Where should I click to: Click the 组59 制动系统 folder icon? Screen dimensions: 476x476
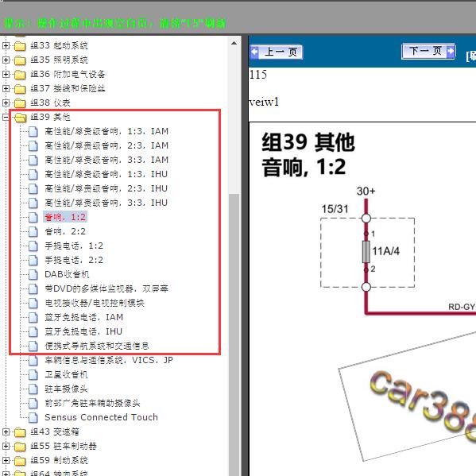pos(20,461)
